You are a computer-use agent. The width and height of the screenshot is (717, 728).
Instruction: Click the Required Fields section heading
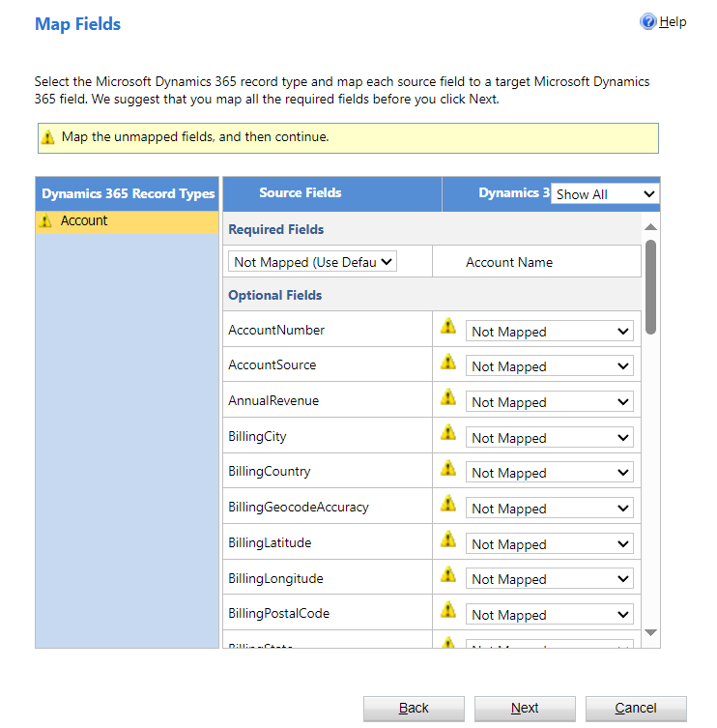click(276, 229)
